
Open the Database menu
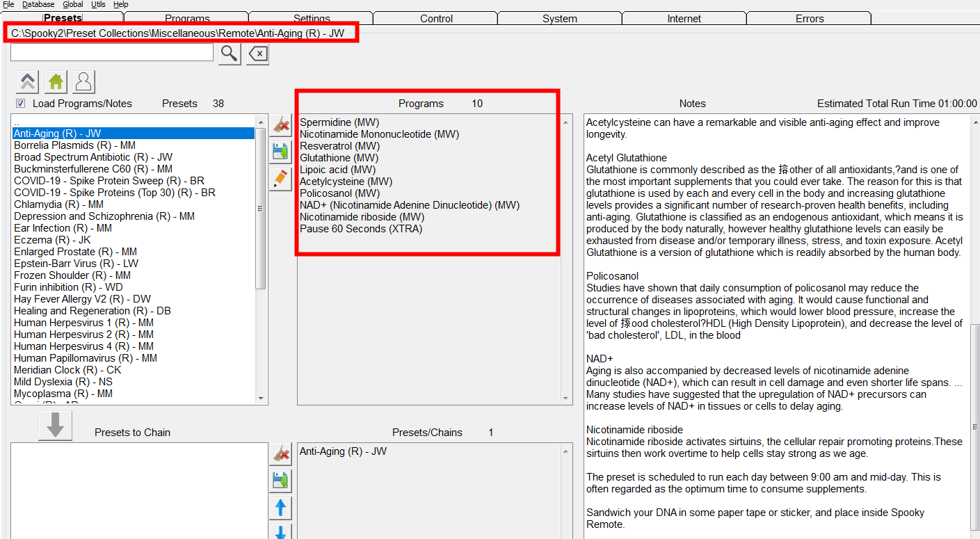pyautogui.click(x=38, y=4)
